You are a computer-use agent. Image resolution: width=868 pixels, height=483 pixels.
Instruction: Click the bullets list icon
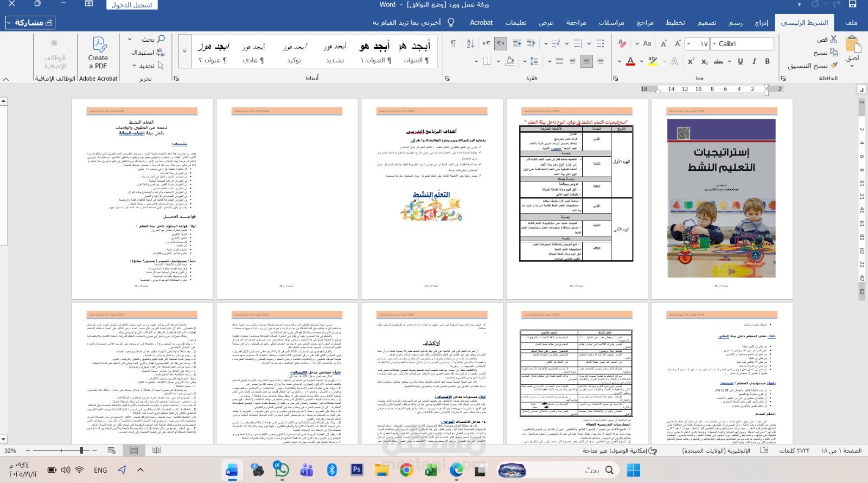click(x=600, y=43)
